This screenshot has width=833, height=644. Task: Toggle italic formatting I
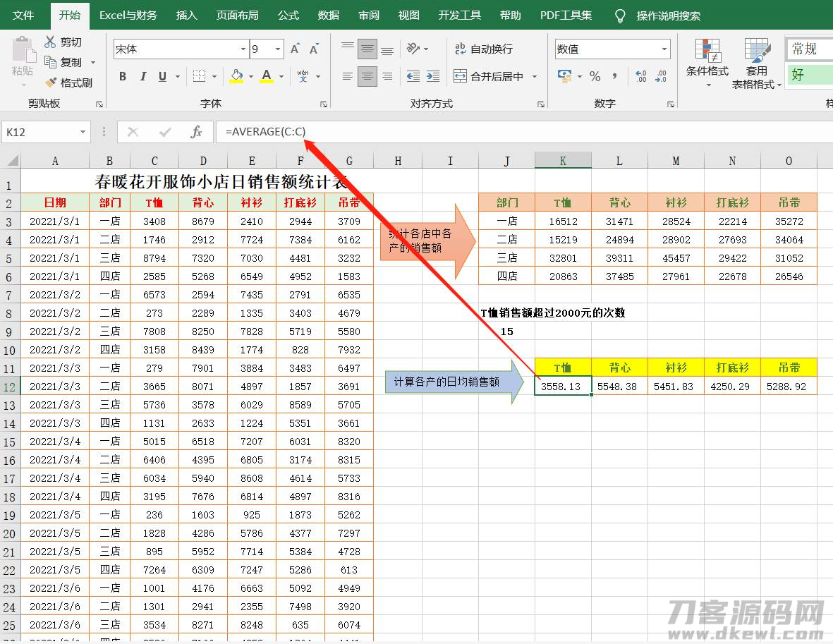click(x=143, y=76)
